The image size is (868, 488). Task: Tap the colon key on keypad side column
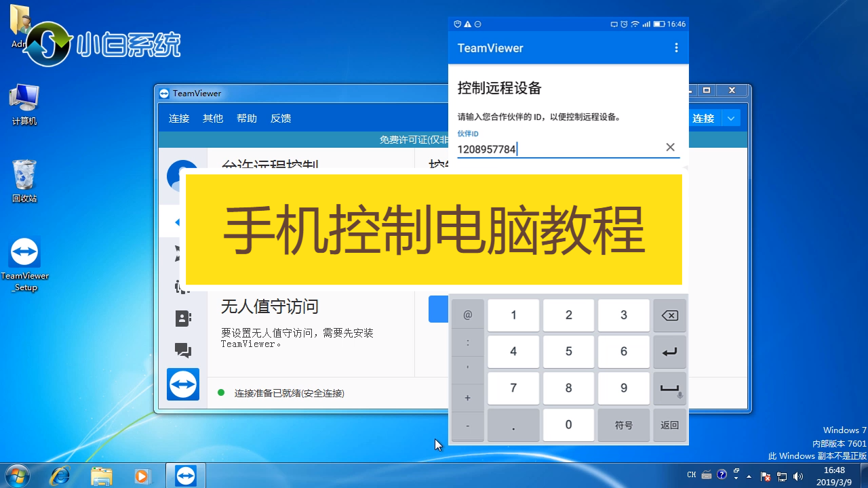(x=468, y=343)
